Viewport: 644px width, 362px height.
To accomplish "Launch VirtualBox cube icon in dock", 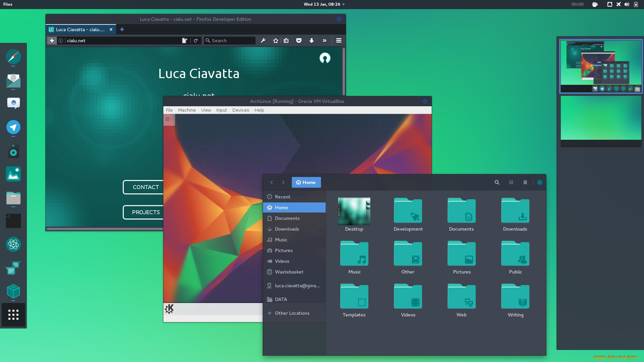I will [x=13, y=291].
